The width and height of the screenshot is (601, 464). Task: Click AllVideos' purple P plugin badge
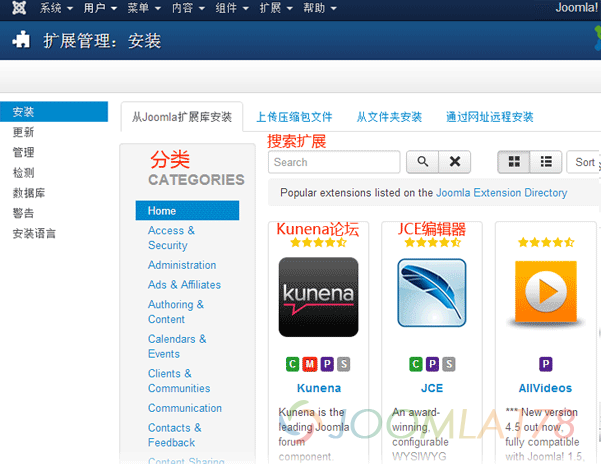546,364
